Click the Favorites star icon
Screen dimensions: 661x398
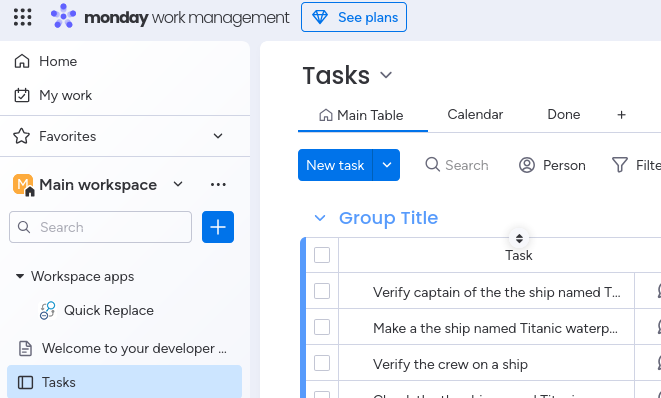pos(21,136)
